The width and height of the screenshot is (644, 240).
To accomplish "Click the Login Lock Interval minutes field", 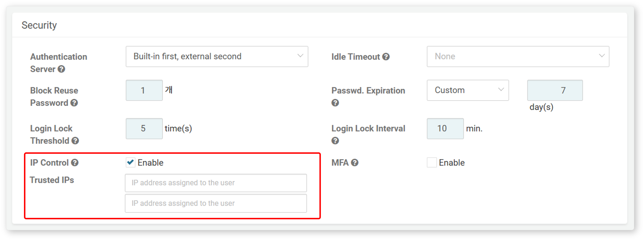I will point(445,129).
